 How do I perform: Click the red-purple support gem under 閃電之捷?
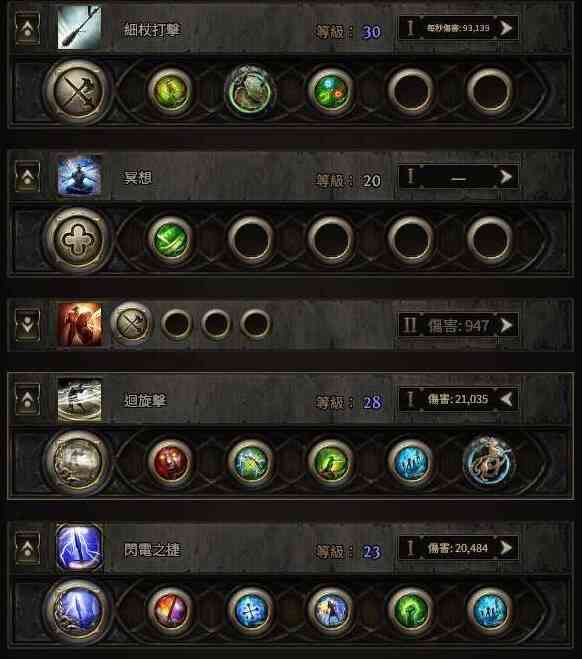[x=170, y=610]
